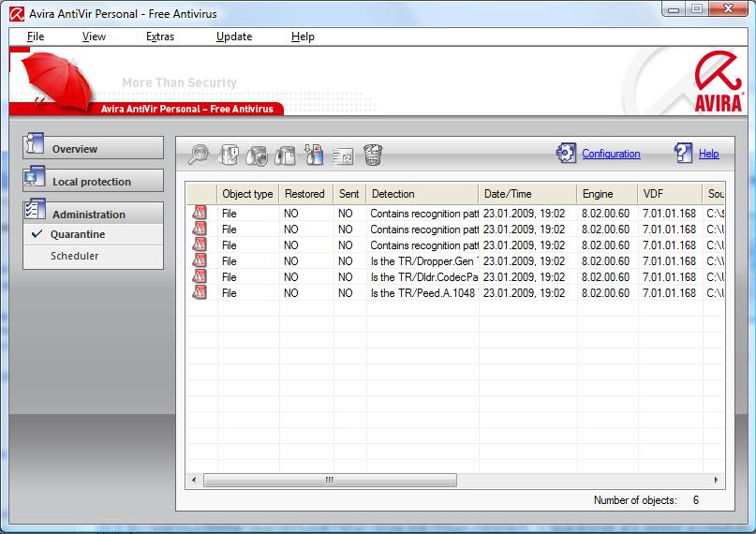Click the horizontal scrollbar right arrow
Image resolution: width=756 pixels, height=534 pixels.
716,480
